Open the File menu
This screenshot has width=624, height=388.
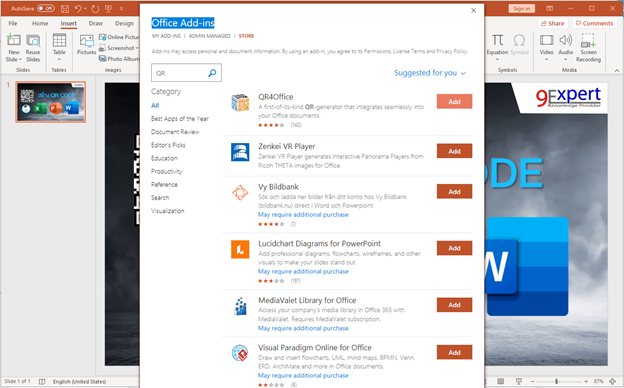[13, 23]
